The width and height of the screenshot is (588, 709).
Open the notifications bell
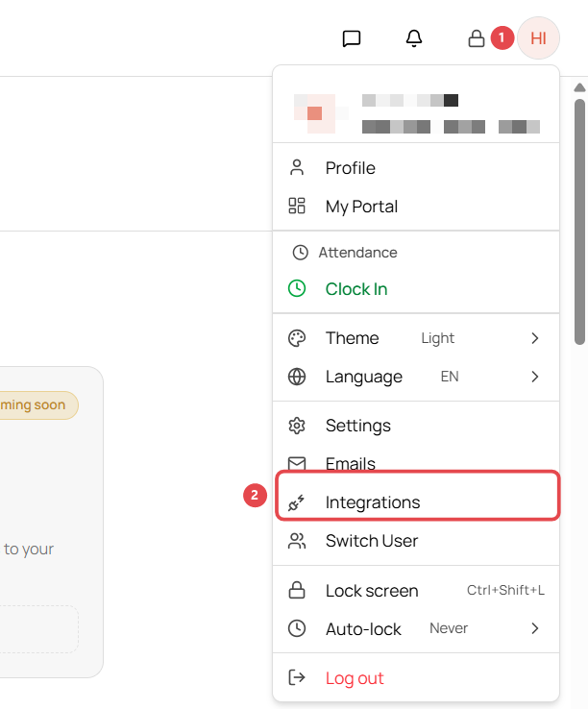click(x=414, y=38)
